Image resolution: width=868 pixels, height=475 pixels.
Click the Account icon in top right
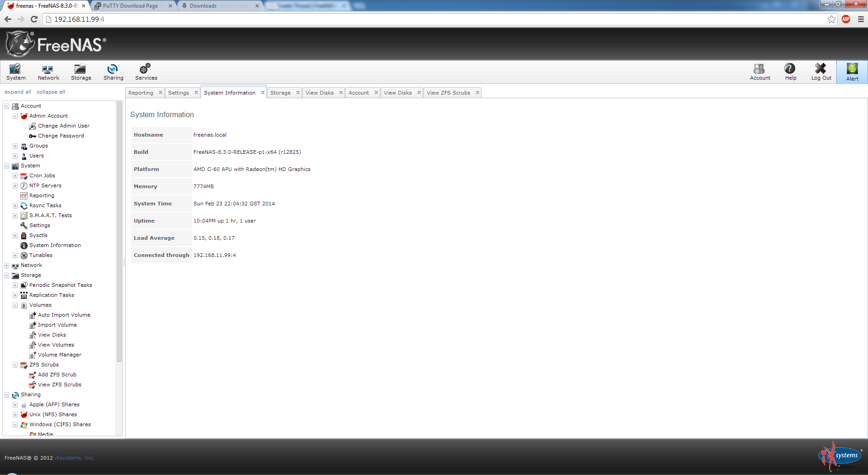(760, 72)
